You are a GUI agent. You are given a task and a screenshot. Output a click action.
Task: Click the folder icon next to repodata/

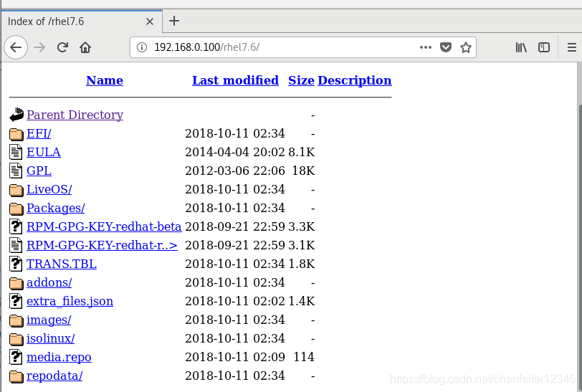16,376
